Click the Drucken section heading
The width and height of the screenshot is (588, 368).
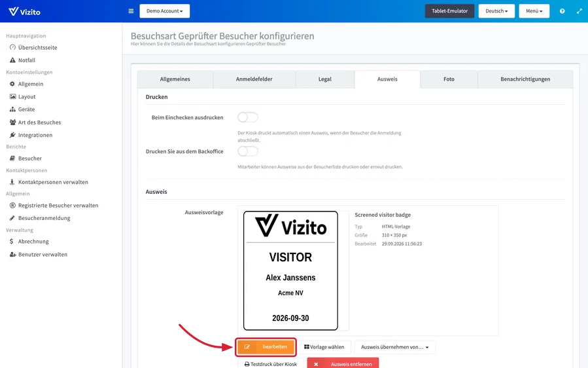click(x=157, y=97)
